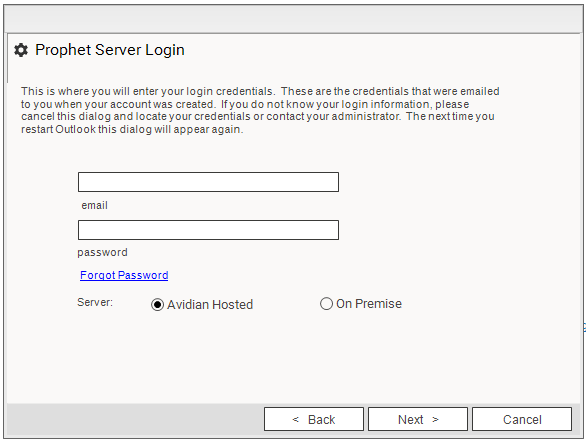Image resolution: width=586 pixels, height=441 pixels.
Task: Click the gray footer area left of Back
Action: pos(135,419)
